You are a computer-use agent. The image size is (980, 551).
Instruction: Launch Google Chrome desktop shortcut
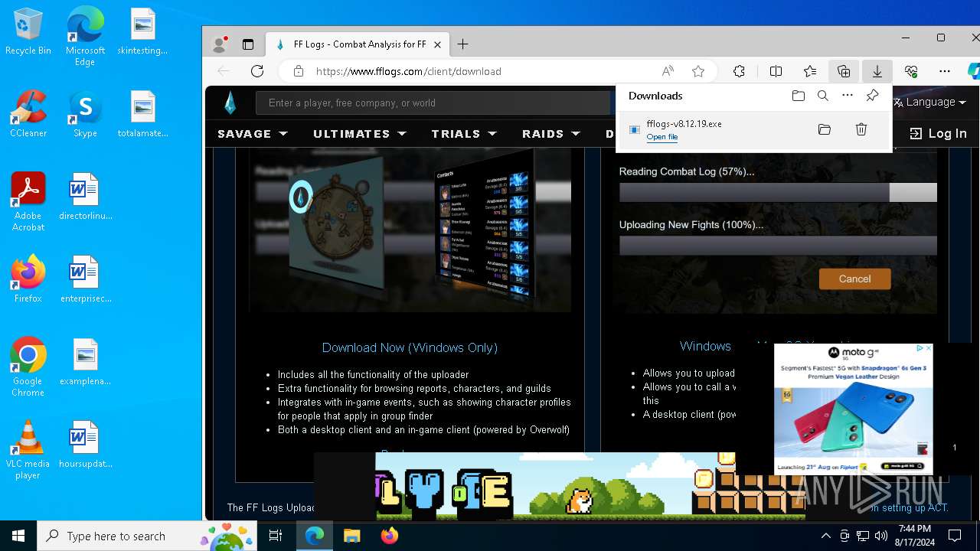point(28,367)
